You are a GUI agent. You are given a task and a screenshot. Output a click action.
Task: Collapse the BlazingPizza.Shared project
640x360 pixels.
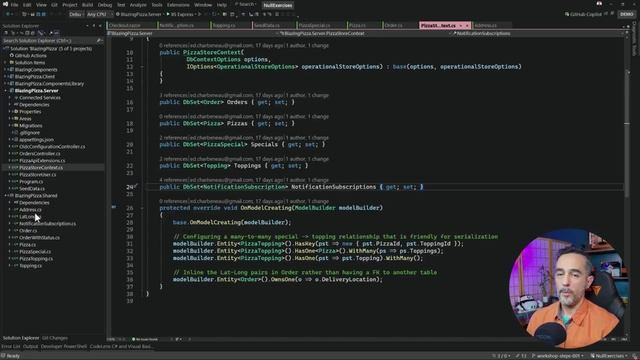tap(5, 196)
